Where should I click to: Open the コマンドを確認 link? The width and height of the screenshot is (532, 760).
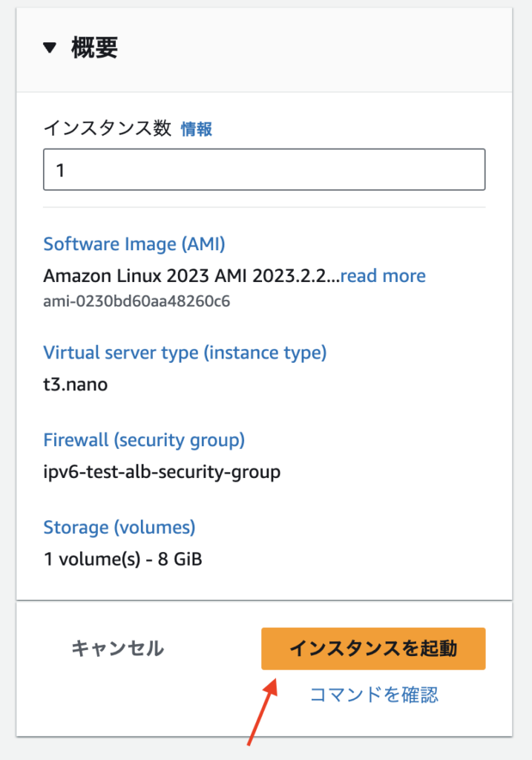click(373, 695)
